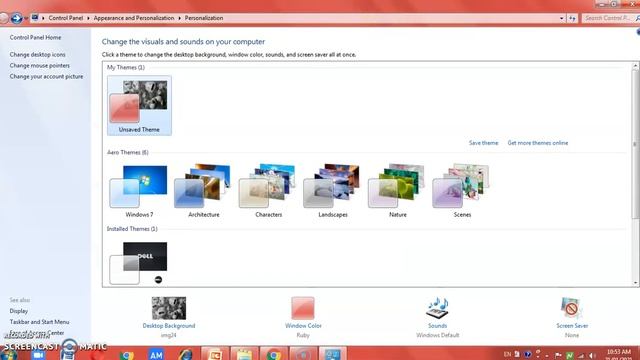Click the Desktop Background label text
640x360 pixels.
[x=169, y=326]
